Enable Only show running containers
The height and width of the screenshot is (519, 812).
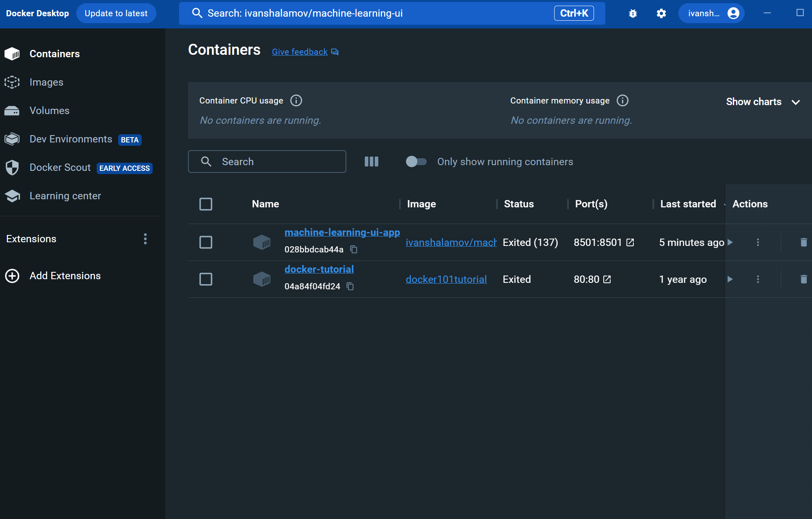(416, 162)
